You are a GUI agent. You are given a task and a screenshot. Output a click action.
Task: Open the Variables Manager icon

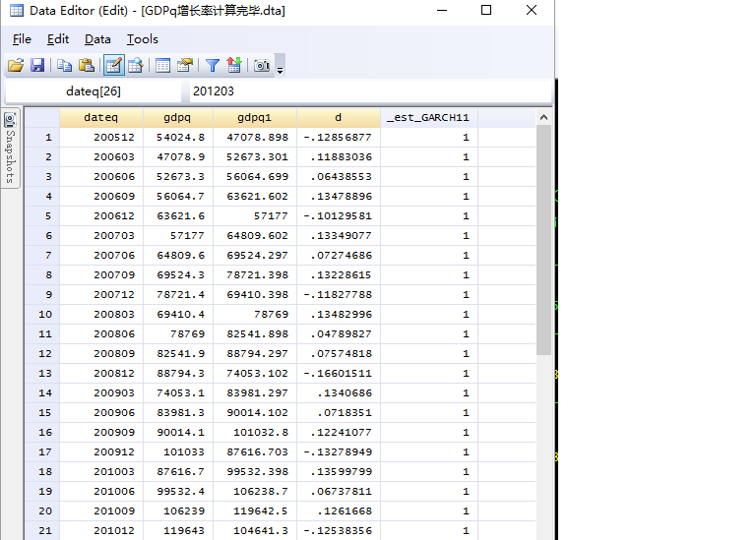tap(163, 66)
